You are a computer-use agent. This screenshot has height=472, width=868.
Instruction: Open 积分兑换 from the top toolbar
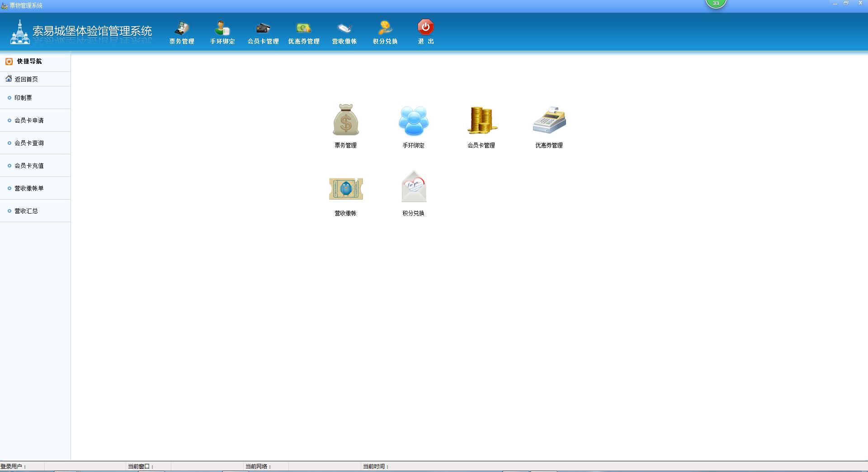[385, 32]
